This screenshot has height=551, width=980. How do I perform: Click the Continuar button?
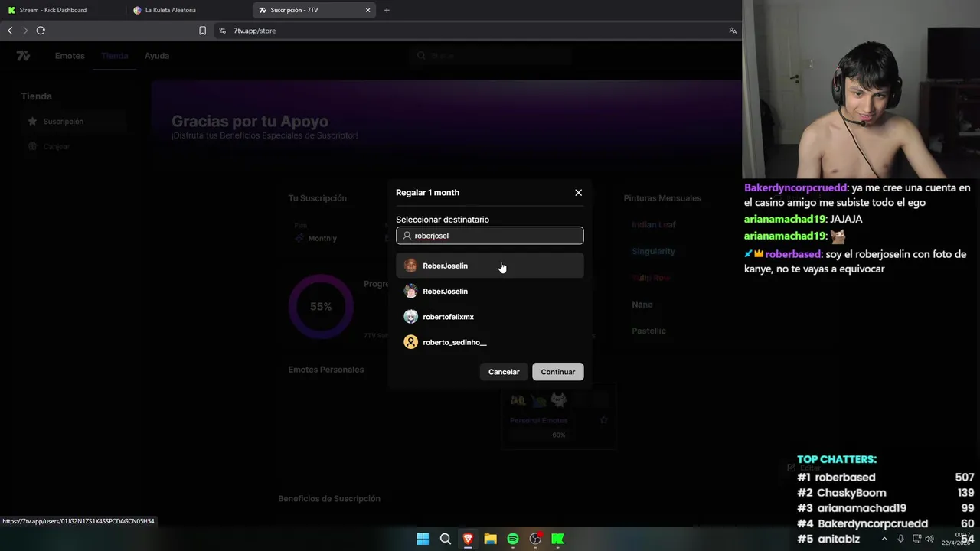click(x=558, y=372)
